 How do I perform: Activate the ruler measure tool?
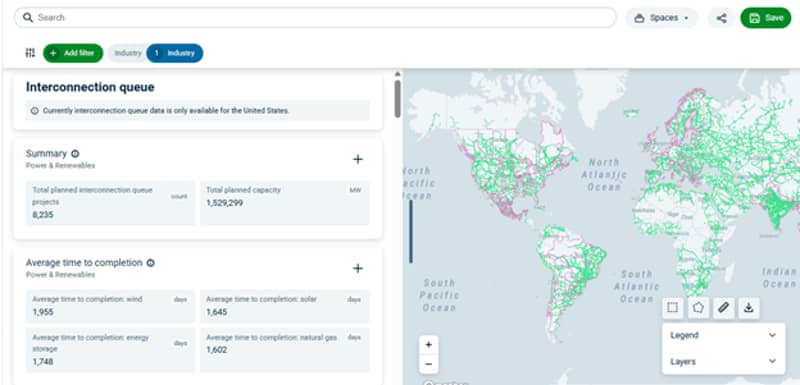(723, 307)
